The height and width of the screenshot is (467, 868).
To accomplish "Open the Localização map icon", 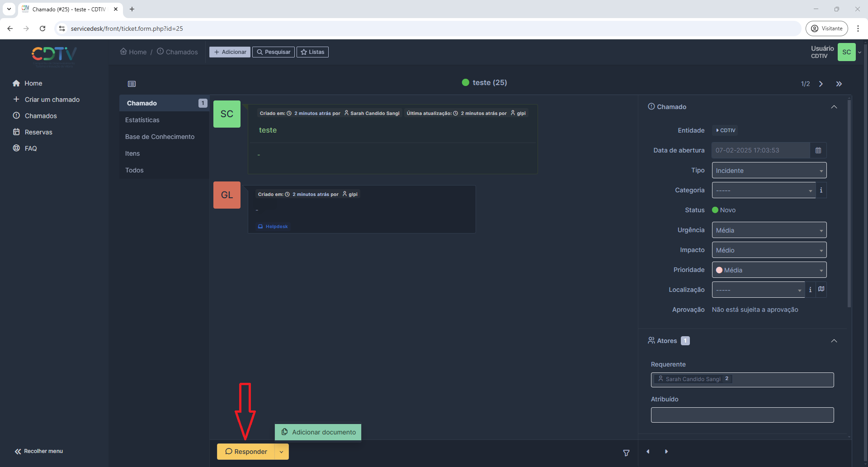I will [x=821, y=289].
